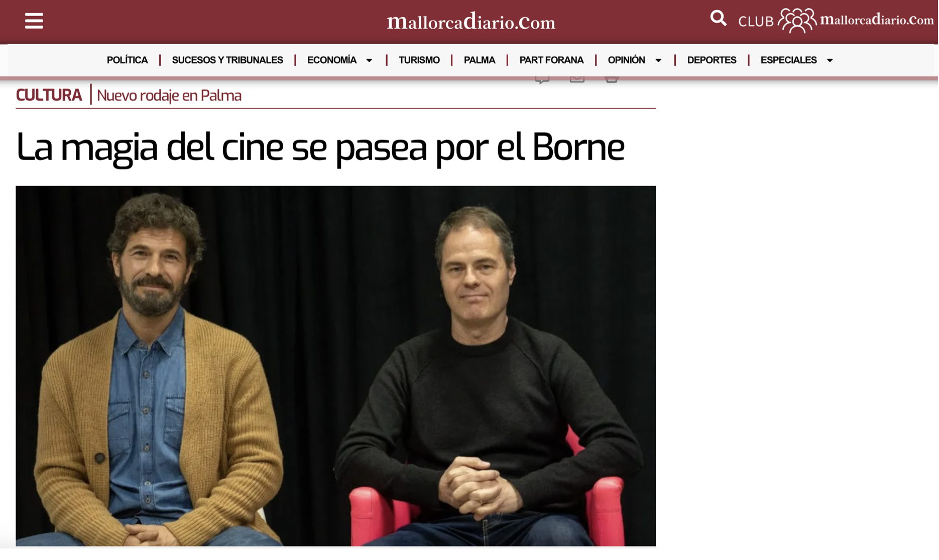Click the Cultura category link

point(49,95)
